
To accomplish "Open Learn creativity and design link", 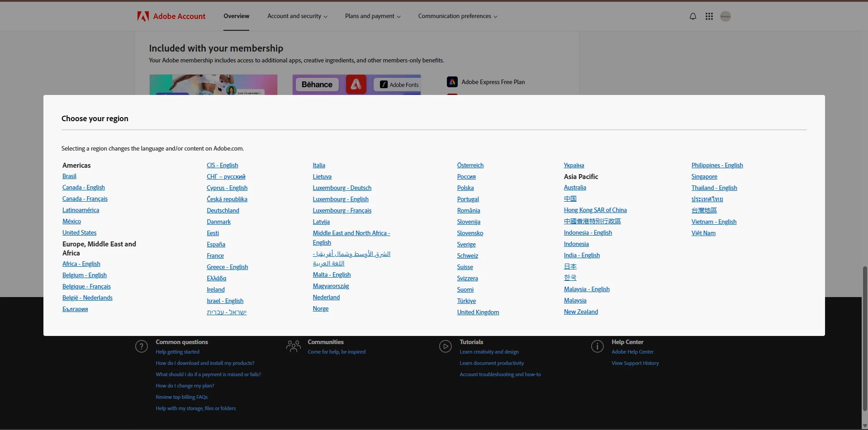I will coord(489,352).
